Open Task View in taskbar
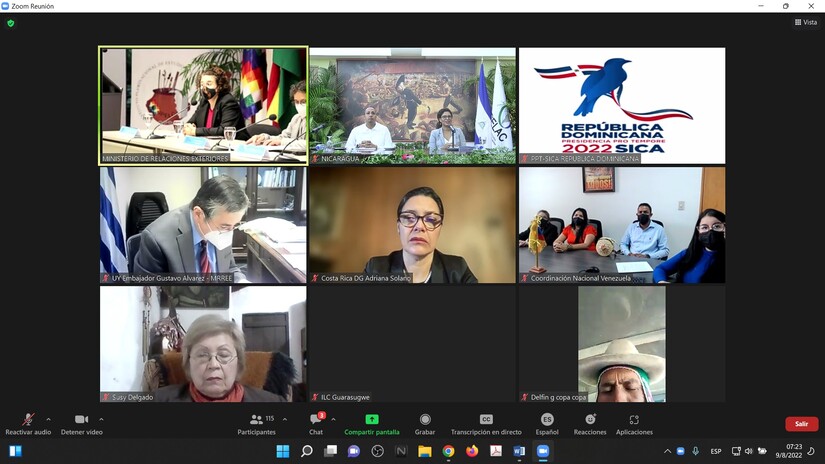Screen dimensions: 825x464 coord(330,451)
